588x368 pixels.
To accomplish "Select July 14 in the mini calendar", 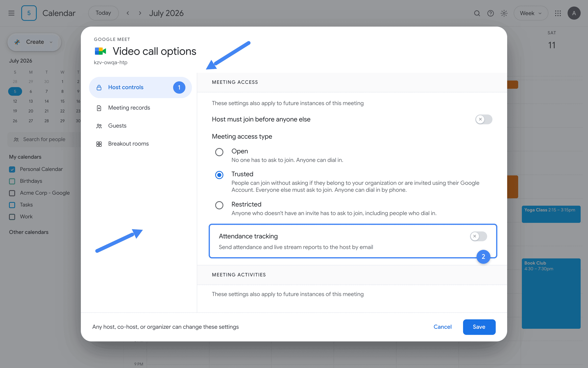I will click(x=46, y=101).
